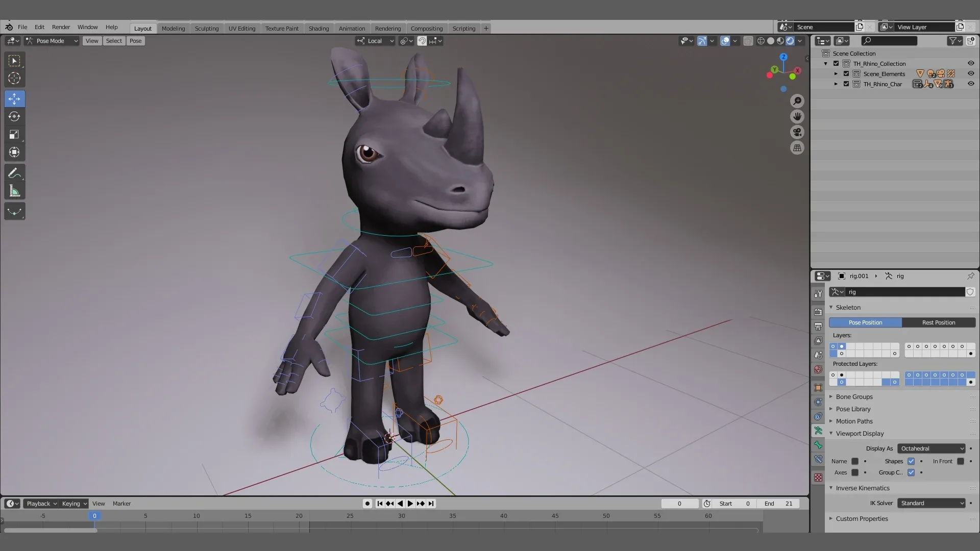Toggle viewport overlays button

[x=725, y=41]
